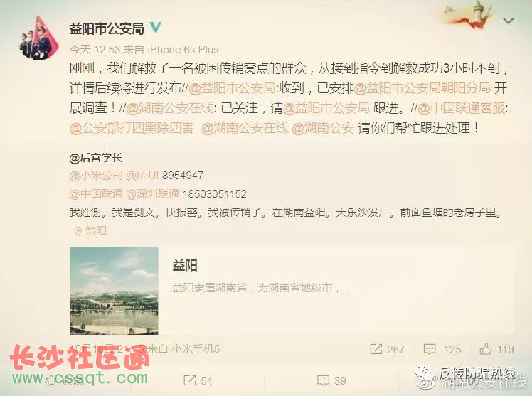Image resolution: width=532 pixels, height=396 pixels.
Task: Open the bottom comments icon showing 39
Action: coord(324,380)
